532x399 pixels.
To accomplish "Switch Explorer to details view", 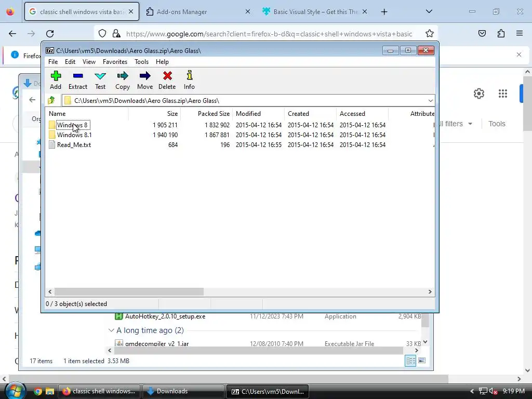I will click(x=410, y=361).
